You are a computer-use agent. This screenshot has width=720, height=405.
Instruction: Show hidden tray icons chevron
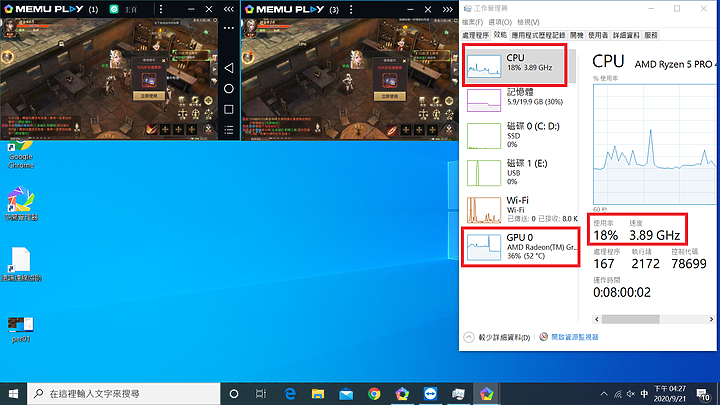604,394
